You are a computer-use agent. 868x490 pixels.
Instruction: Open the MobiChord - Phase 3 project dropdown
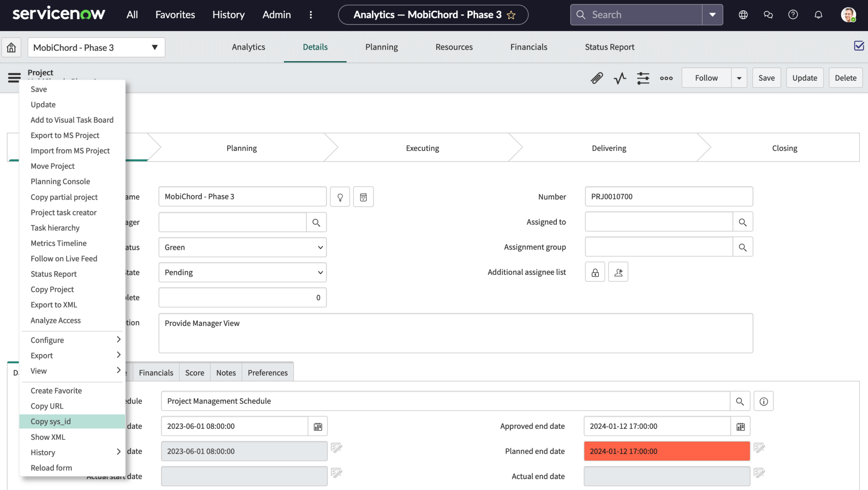[x=96, y=48]
